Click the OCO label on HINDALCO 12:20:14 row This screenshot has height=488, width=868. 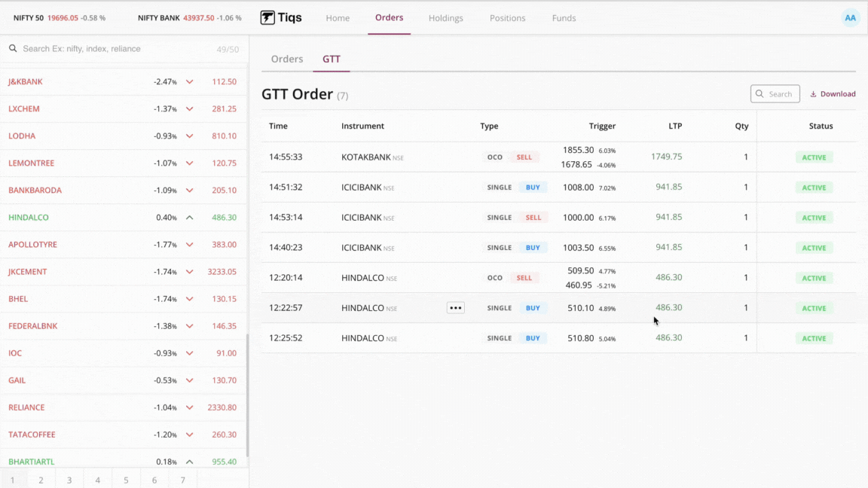[x=494, y=278]
